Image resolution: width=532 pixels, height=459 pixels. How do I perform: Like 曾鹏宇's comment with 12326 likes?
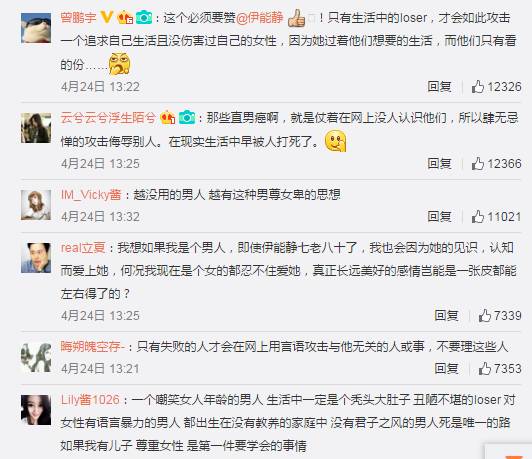click(496, 87)
